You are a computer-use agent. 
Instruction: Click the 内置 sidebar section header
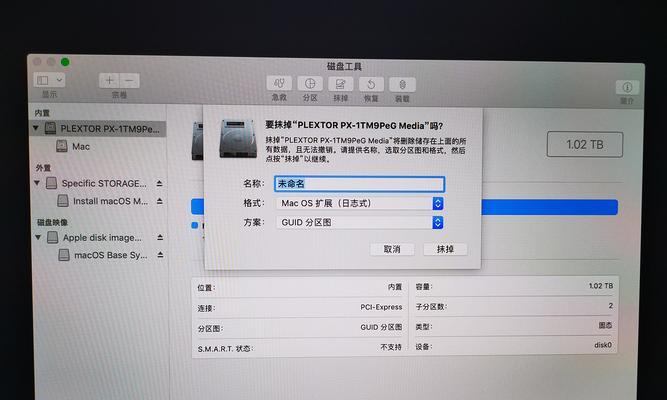[42, 113]
